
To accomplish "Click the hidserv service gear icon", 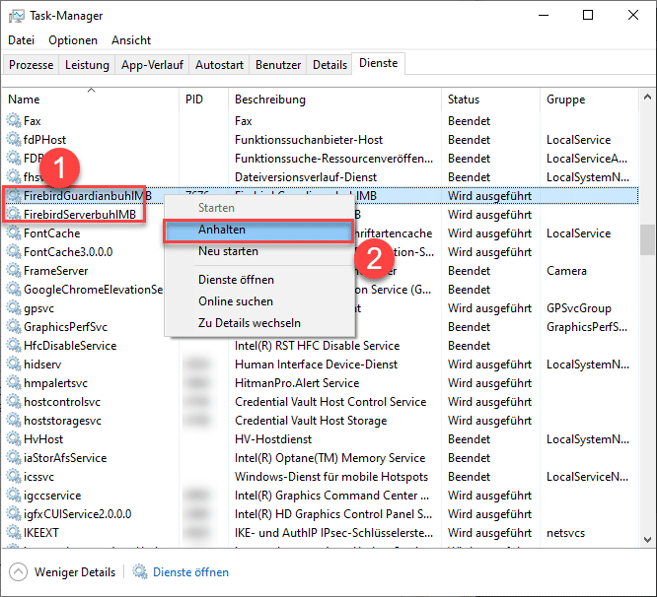I will (x=13, y=365).
